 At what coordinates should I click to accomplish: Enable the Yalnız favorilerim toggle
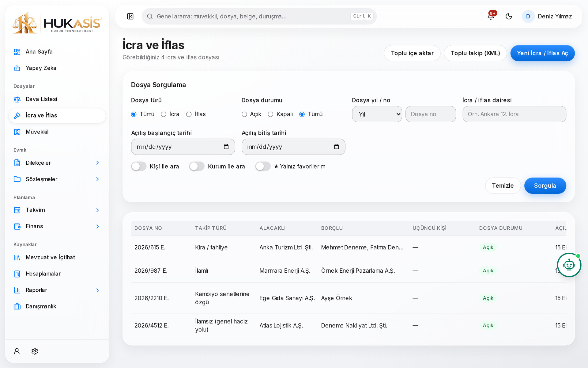pos(263,166)
